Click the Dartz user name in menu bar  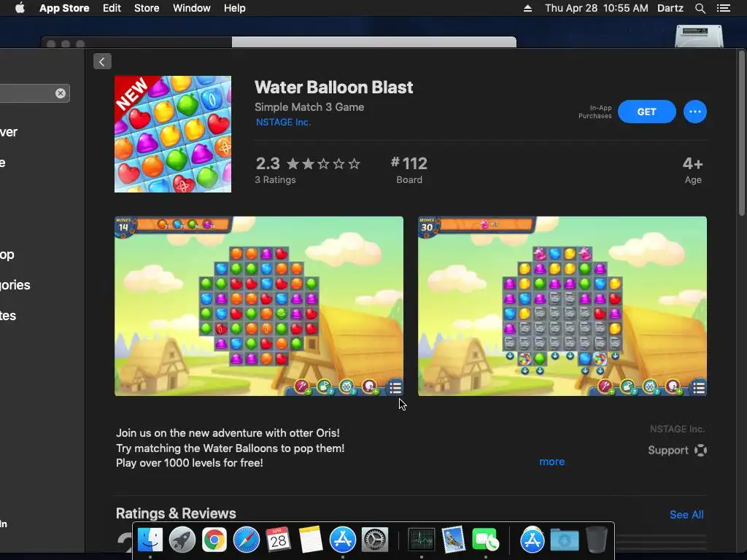coord(670,8)
